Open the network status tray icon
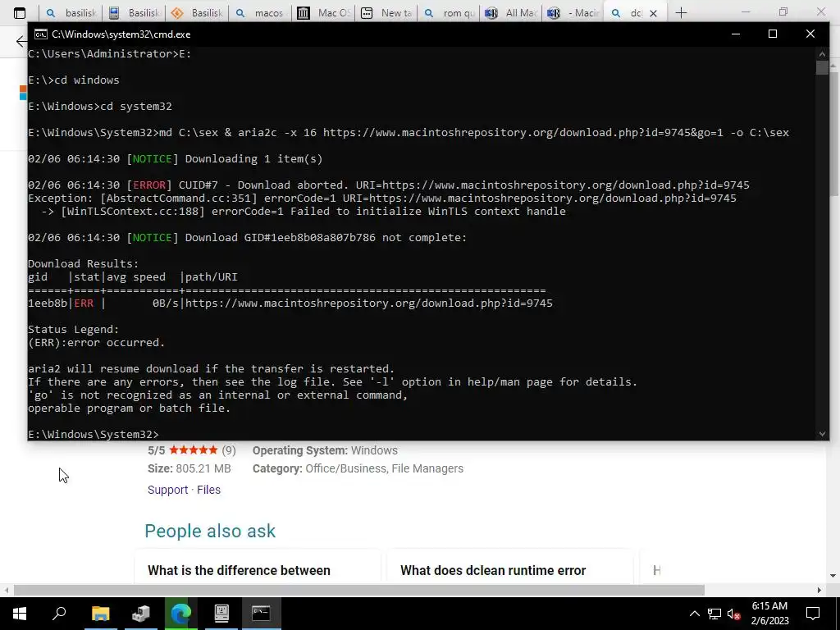This screenshot has width=840, height=630. coord(714,614)
